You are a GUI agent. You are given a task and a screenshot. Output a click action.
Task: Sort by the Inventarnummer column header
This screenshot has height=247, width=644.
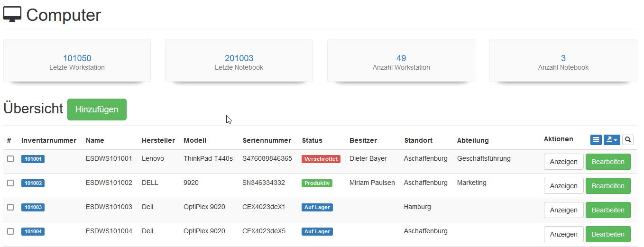pyautogui.click(x=49, y=140)
